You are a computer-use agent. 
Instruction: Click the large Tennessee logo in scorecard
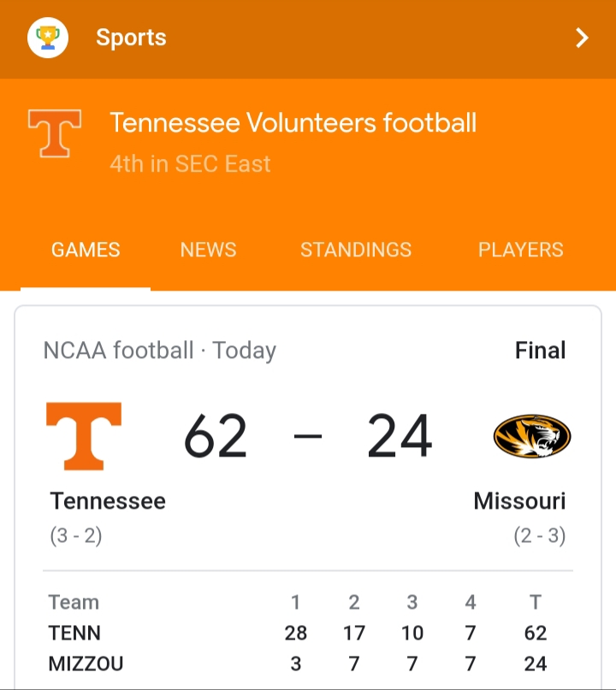tap(83, 436)
